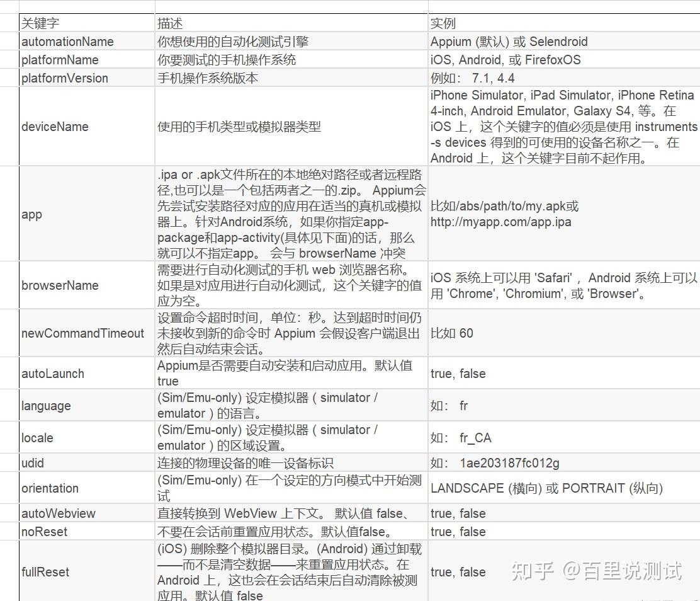Click the 实例 column header cell
This screenshot has height=601, width=700.
point(564,23)
